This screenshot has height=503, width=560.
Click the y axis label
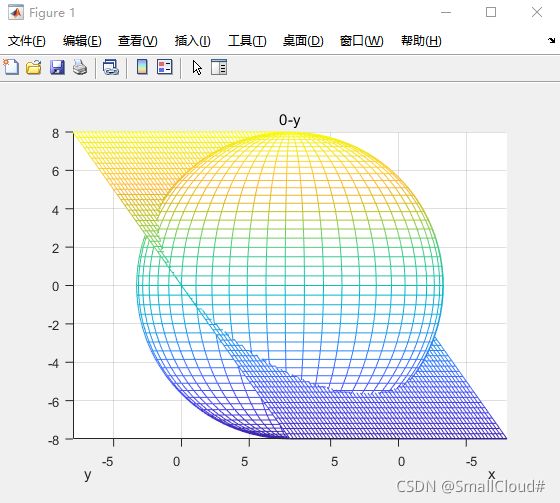pyautogui.click(x=88, y=475)
